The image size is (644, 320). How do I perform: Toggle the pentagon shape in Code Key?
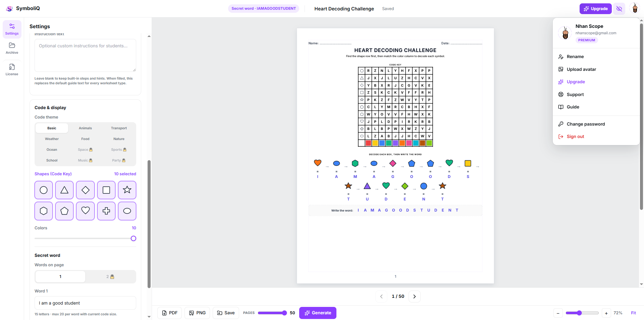coord(64,211)
